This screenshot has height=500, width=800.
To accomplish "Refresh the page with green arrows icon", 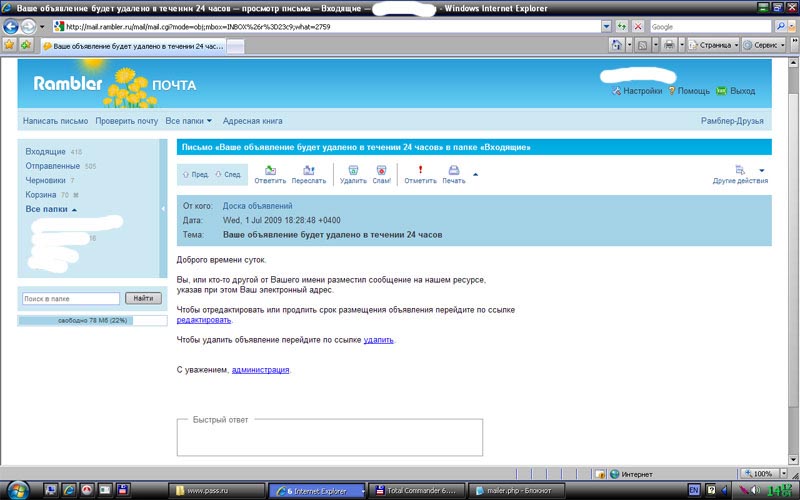I will (621, 27).
